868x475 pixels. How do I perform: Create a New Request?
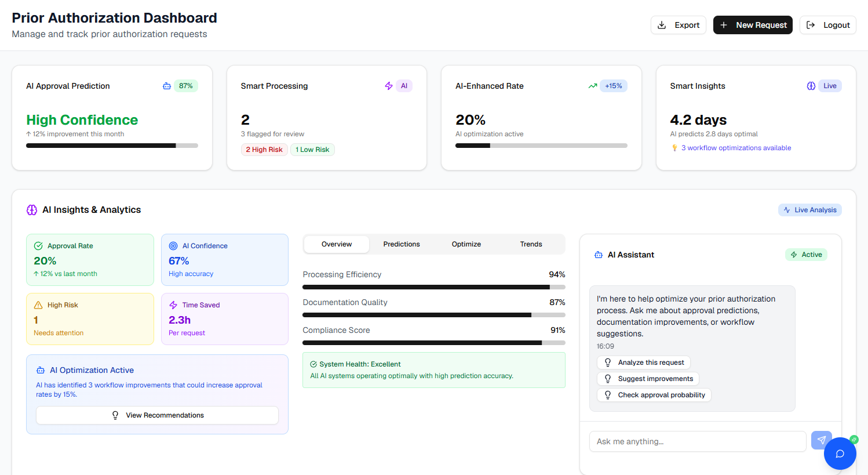click(x=753, y=25)
